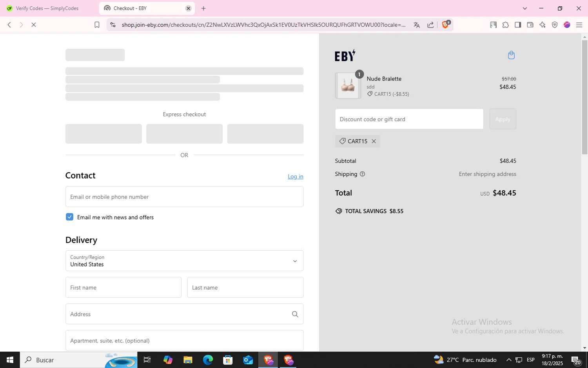Close the Checkout - EBY tab
Screen dimensions: 588x368
coord(188,8)
